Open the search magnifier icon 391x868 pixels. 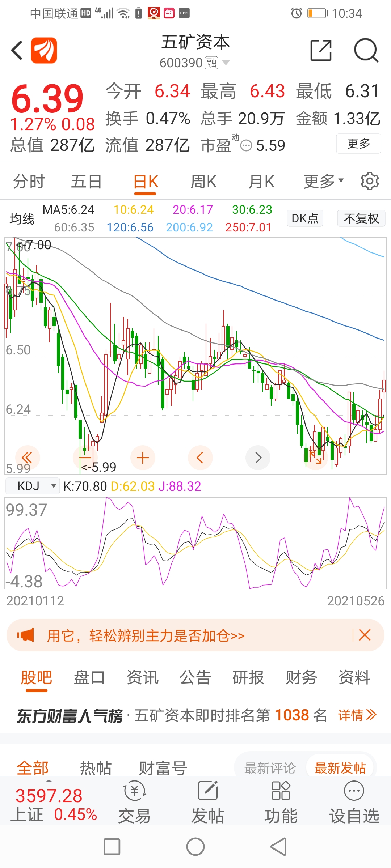(x=366, y=51)
